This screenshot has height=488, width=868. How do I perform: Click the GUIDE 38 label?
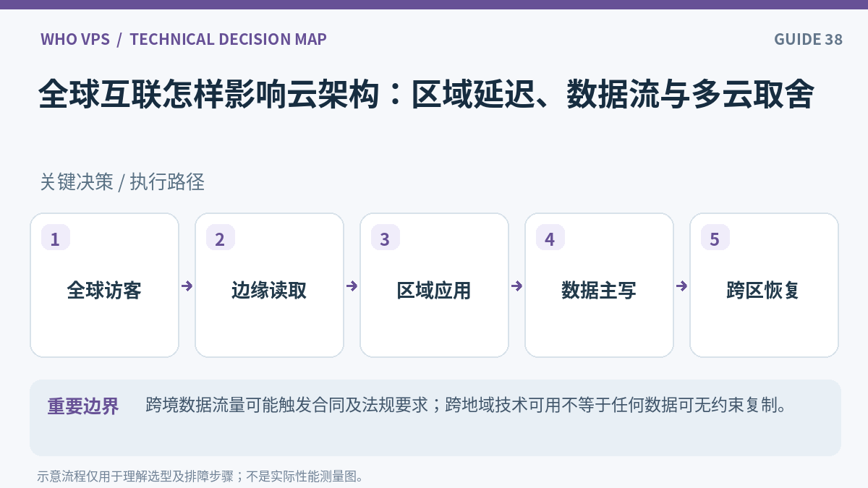click(x=808, y=39)
